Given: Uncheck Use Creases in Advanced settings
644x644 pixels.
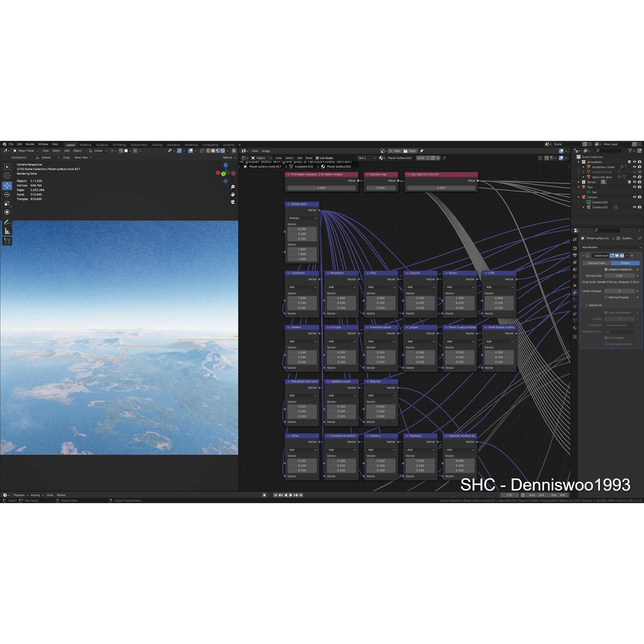Looking at the screenshot, I should click(606, 338).
